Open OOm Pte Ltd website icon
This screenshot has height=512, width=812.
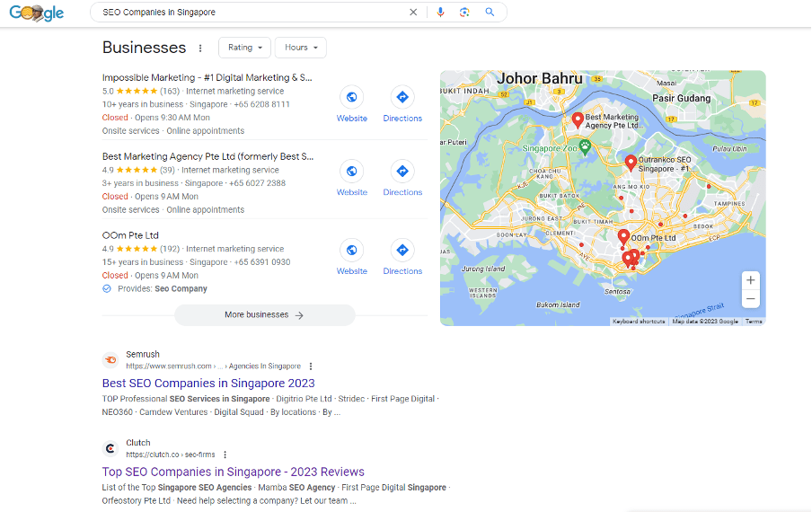(x=352, y=251)
